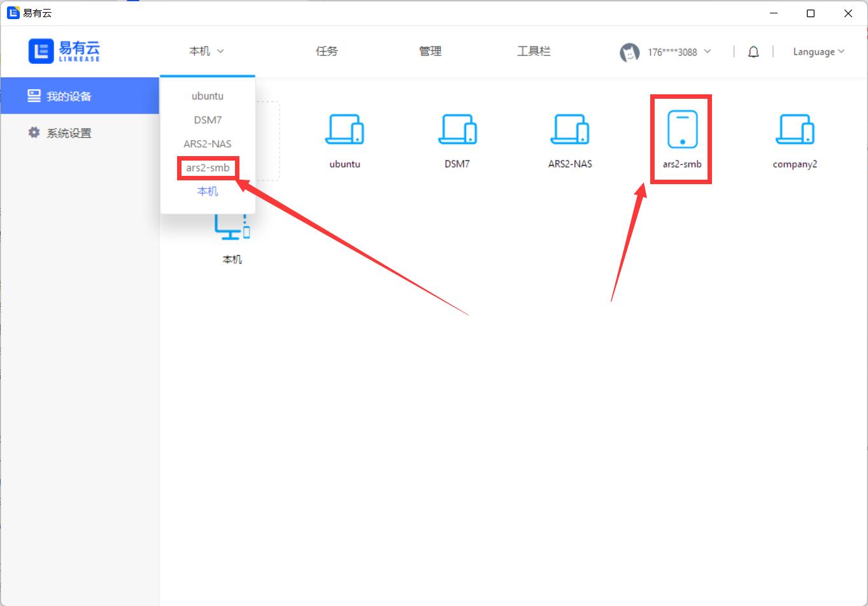
Task: Select ARS2-NAS in the dropdown list
Action: coord(208,144)
